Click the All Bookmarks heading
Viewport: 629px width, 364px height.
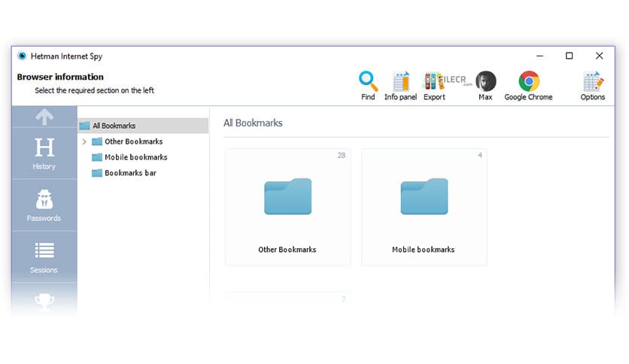253,123
